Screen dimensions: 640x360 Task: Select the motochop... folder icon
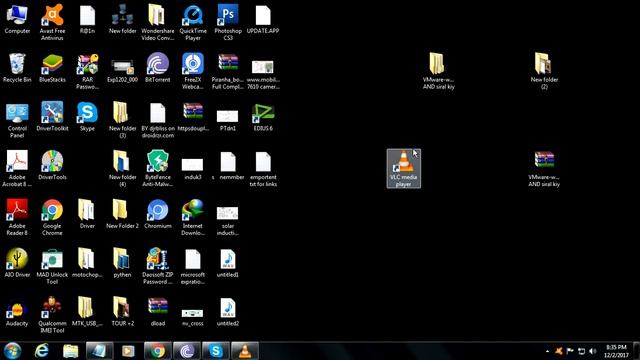tap(87, 262)
